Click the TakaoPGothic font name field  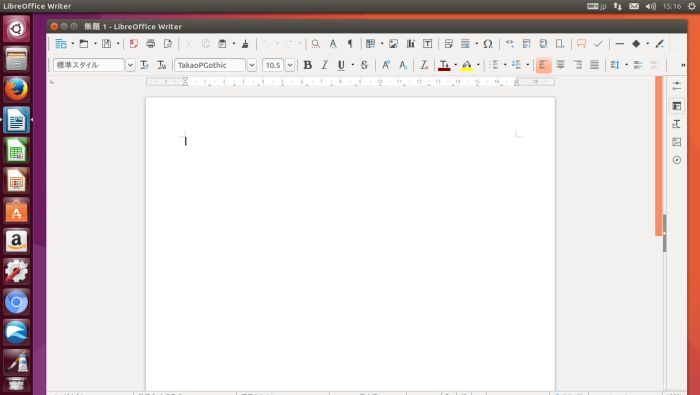click(210, 65)
